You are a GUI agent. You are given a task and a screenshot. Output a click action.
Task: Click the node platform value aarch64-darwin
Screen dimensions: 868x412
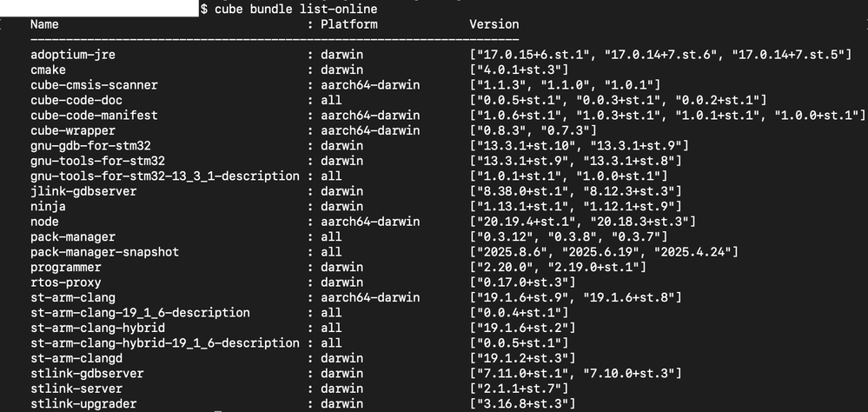[370, 221]
